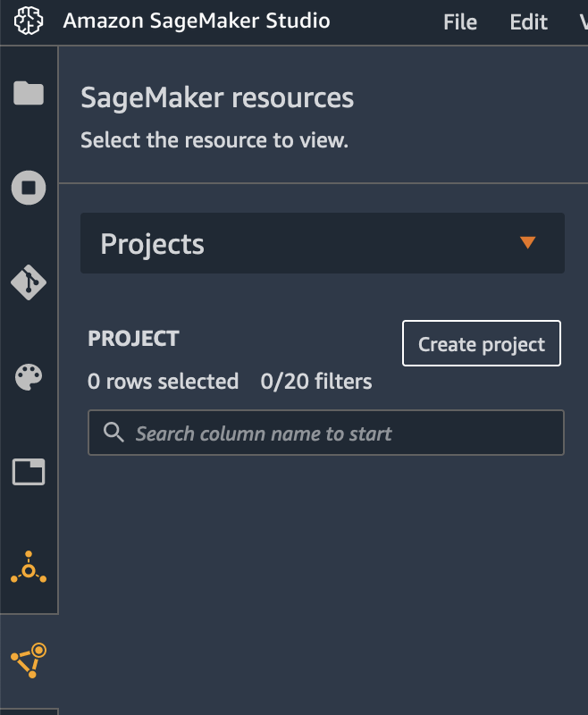Open the partially visible menu after Edit
The width and height of the screenshot is (588, 715).
583,21
